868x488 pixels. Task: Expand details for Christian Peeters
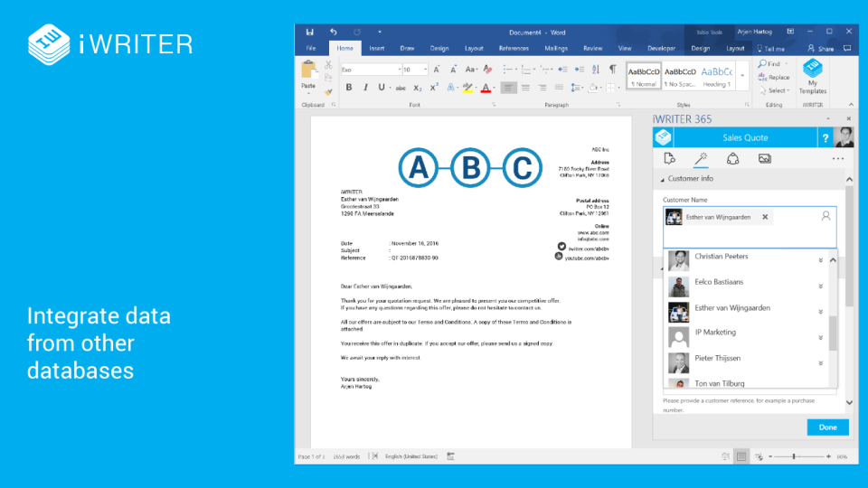[820, 260]
